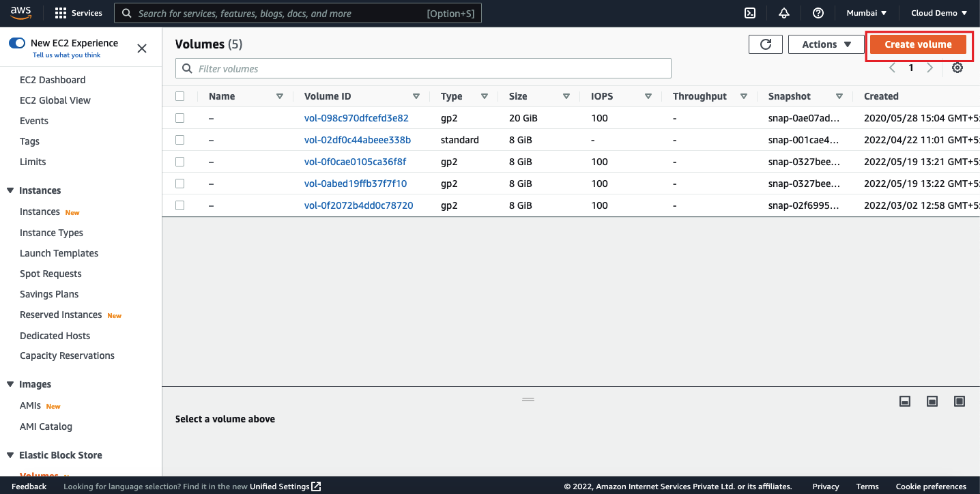This screenshot has width=980, height=494.
Task: Set details panel to small split view
Action: click(905, 401)
